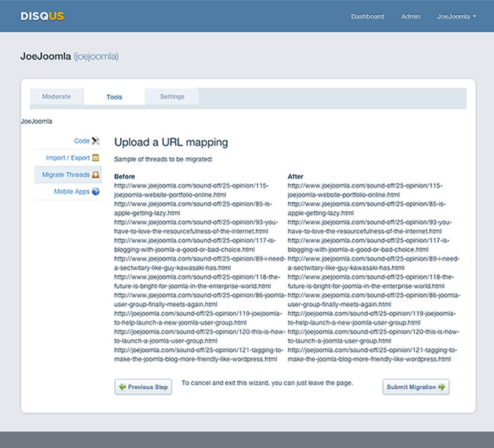Click the Import / Export icon
This screenshot has height=448, width=494.
tap(95, 158)
